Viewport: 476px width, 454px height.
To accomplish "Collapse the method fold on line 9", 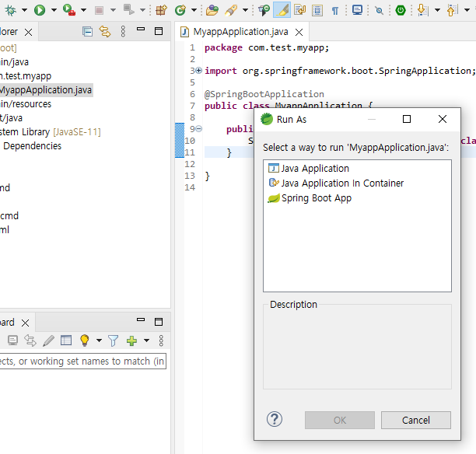I will [198, 129].
